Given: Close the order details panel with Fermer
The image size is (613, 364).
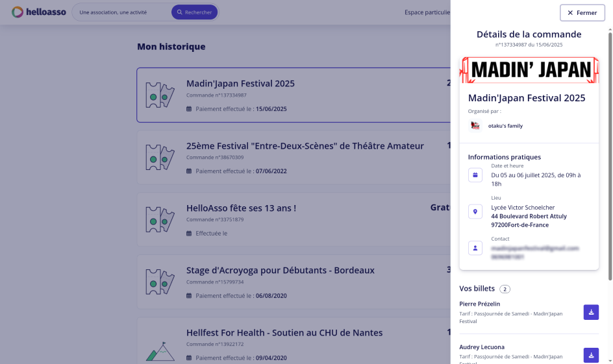Looking at the screenshot, I should 582,13.
